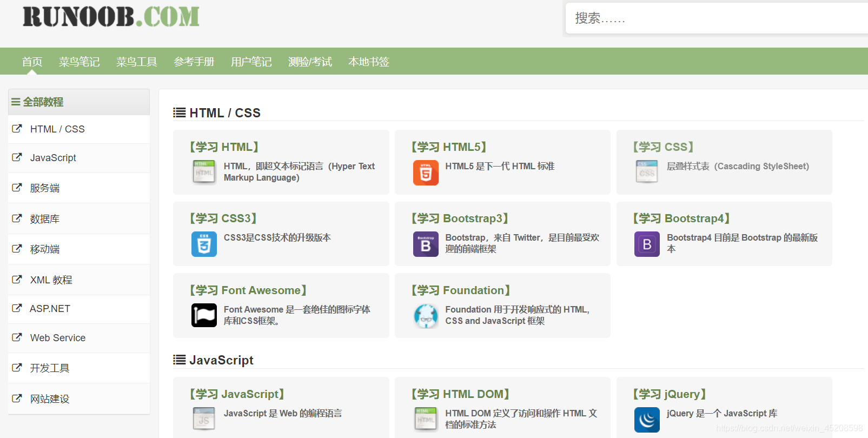Click the Bootstrap4 purple B icon
The height and width of the screenshot is (438, 868).
(647, 244)
